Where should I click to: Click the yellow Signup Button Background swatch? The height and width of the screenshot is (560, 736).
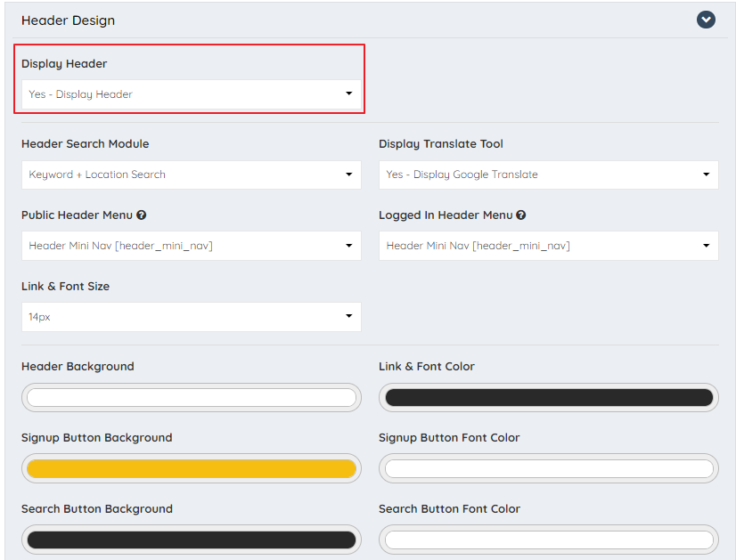191,468
